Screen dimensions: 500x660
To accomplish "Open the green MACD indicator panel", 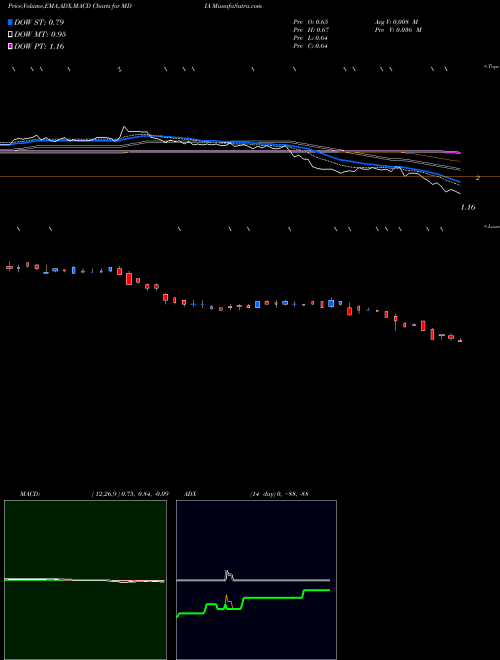I will pyautogui.click(x=85, y=580).
